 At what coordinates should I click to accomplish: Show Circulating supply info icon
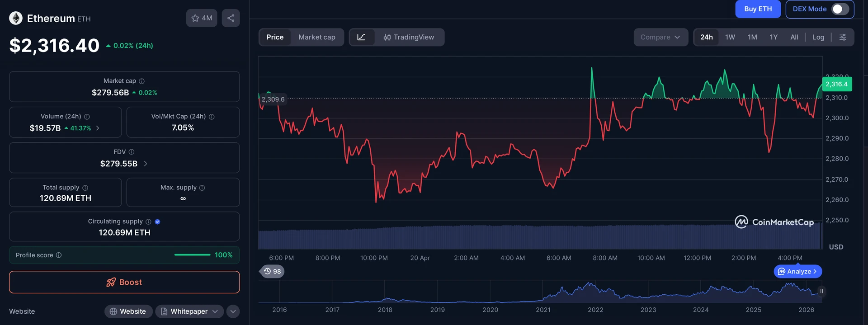pyautogui.click(x=148, y=221)
